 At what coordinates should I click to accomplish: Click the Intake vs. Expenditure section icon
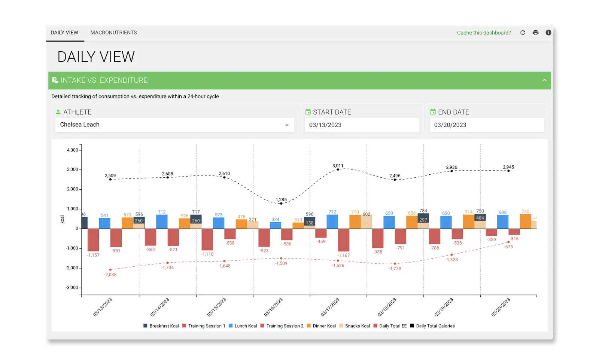[55, 80]
